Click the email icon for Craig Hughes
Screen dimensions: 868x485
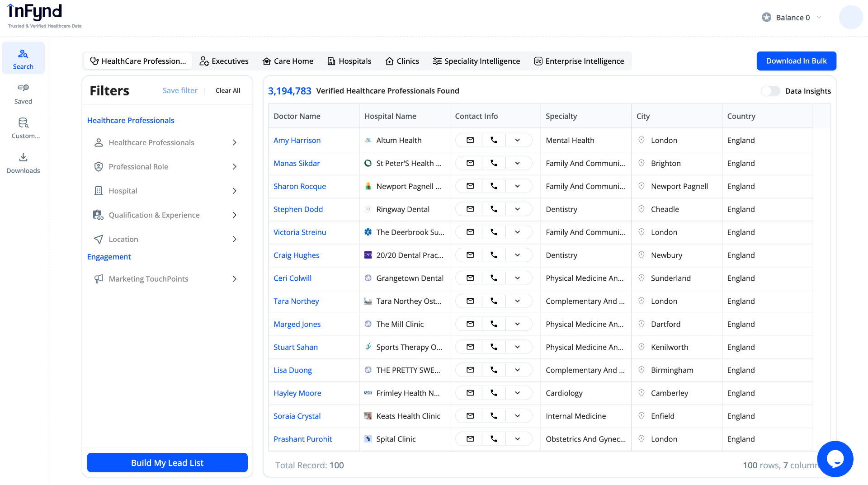pos(470,255)
